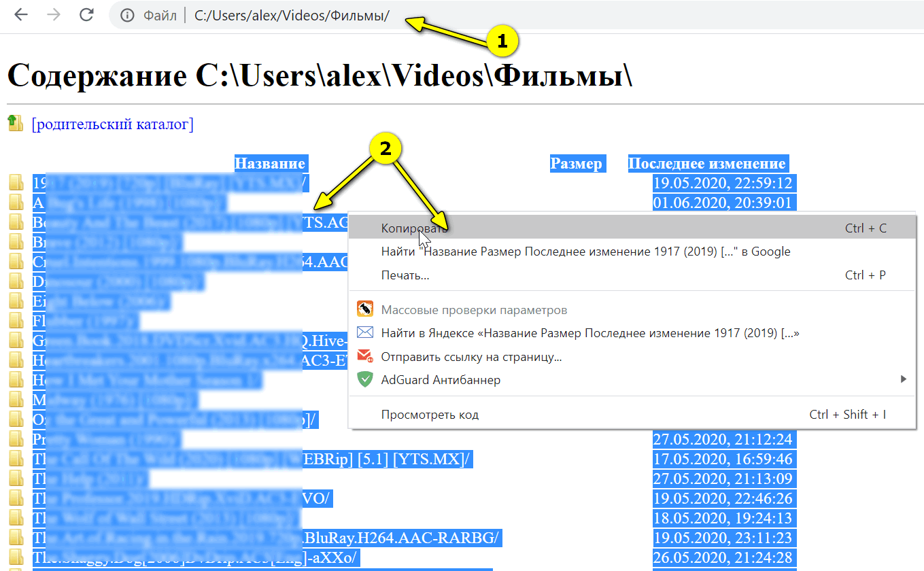Choose "Просмотреть код" in the context menu

tap(632, 415)
